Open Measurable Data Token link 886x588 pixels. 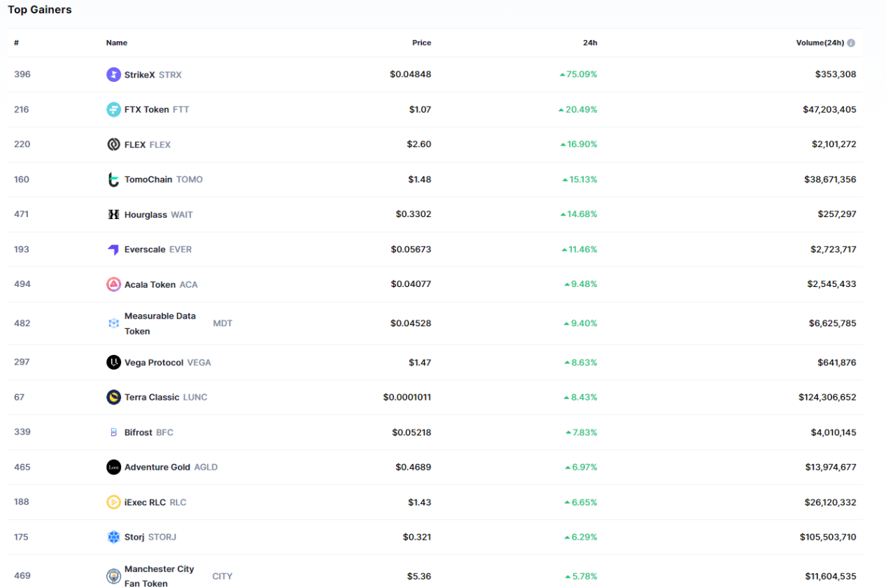(x=160, y=323)
